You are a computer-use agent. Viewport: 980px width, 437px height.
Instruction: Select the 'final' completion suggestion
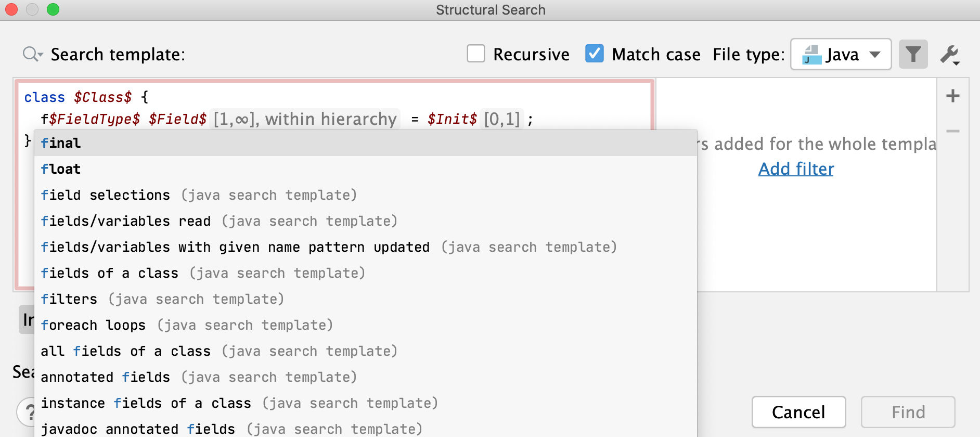point(61,143)
